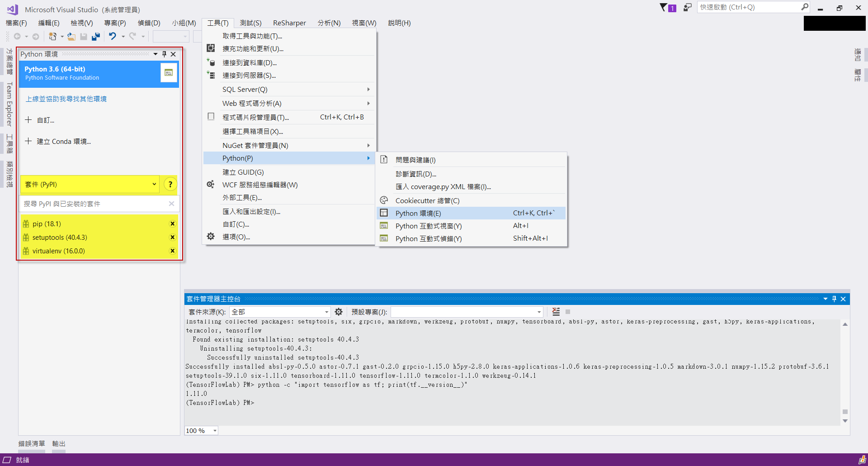868x466 pixels.
Task: Switch to the 輸出 tab
Action: tap(59, 443)
